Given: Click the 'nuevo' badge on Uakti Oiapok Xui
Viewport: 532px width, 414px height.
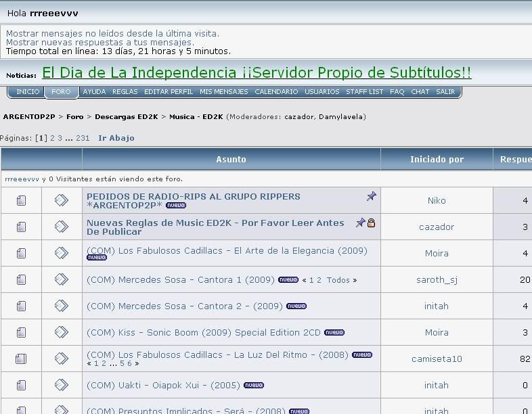Looking at the screenshot, I should point(254,385).
